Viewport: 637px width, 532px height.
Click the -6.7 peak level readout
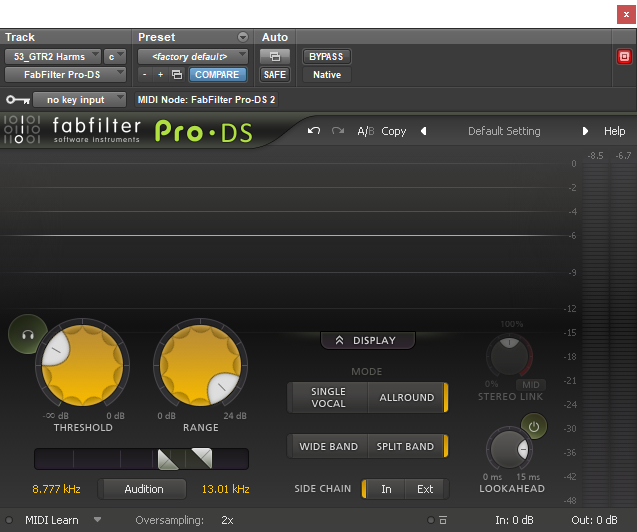point(623,156)
